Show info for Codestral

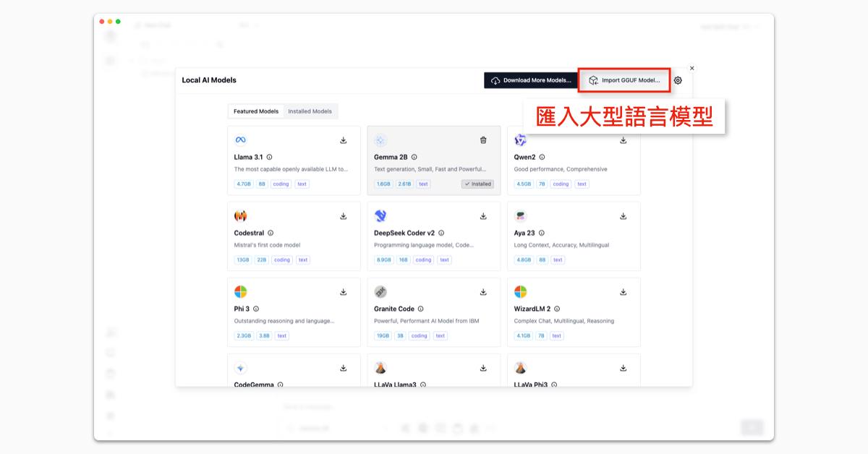(x=271, y=233)
